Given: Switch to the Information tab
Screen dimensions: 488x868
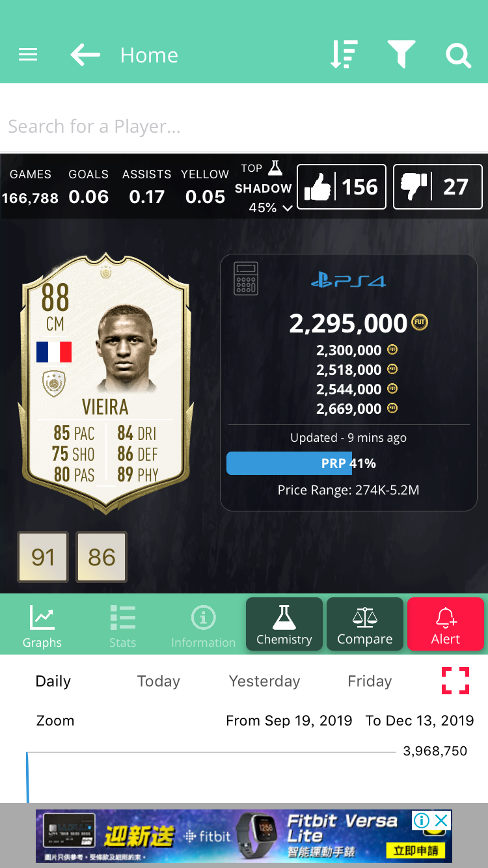Looking at the screenshot, I should pyautogui.click(x=203, y=626).
